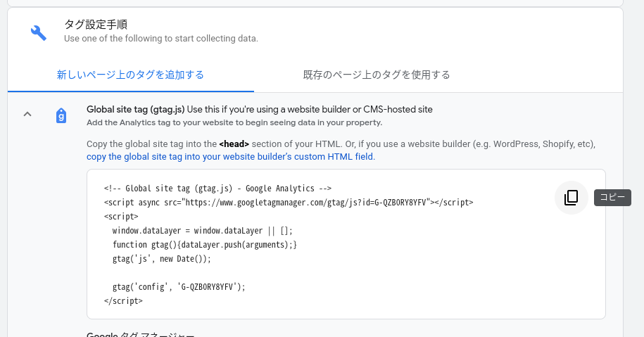Switch to 新しいページ上のタグを追加する tab

click(x=131, y=75)
